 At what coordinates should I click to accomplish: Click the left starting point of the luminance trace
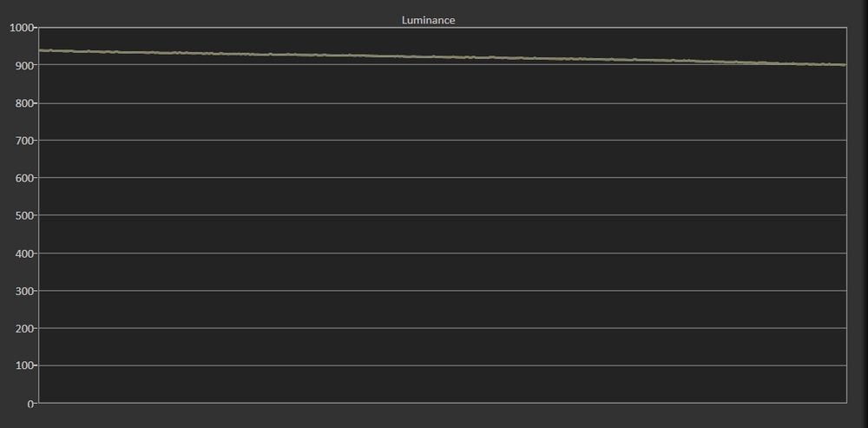tap(42, 50)
